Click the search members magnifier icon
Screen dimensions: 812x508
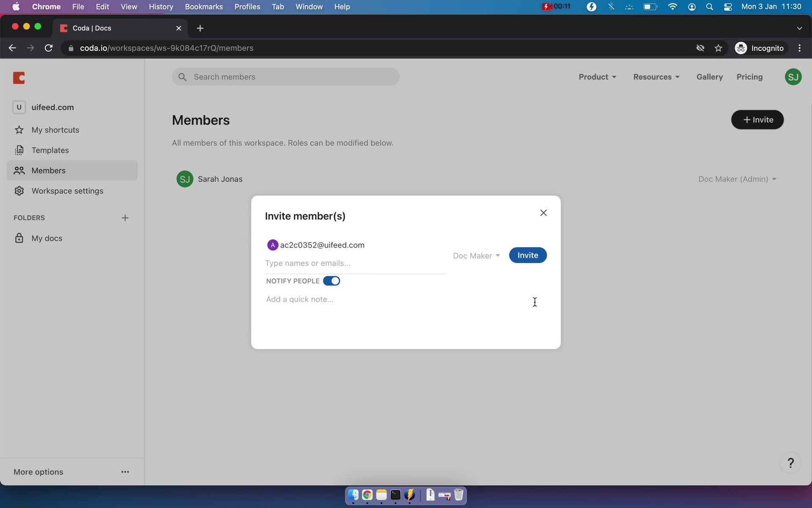pos(182,77)
